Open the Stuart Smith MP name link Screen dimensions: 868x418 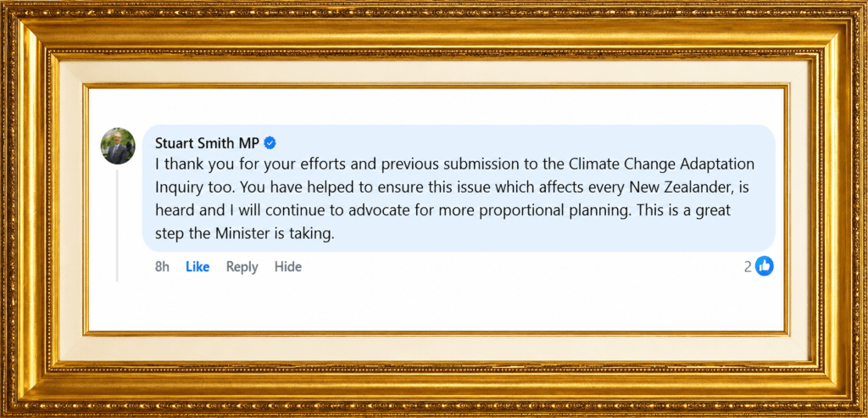pos(207,143)
